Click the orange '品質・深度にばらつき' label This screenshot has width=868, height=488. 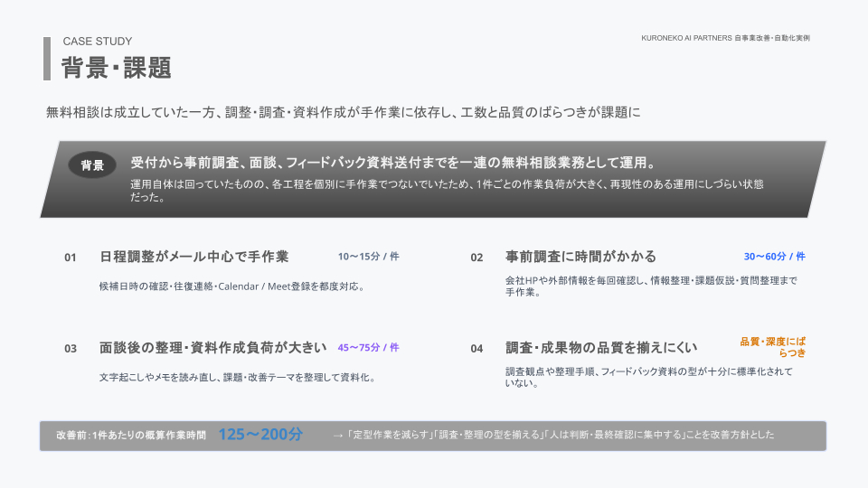[x=773, y=347]
